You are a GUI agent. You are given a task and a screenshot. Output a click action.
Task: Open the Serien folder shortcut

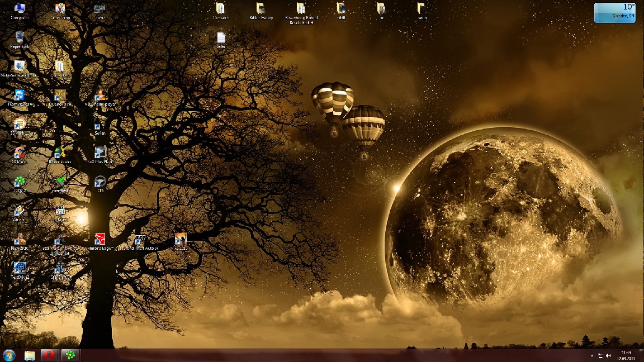pos(100,124)
